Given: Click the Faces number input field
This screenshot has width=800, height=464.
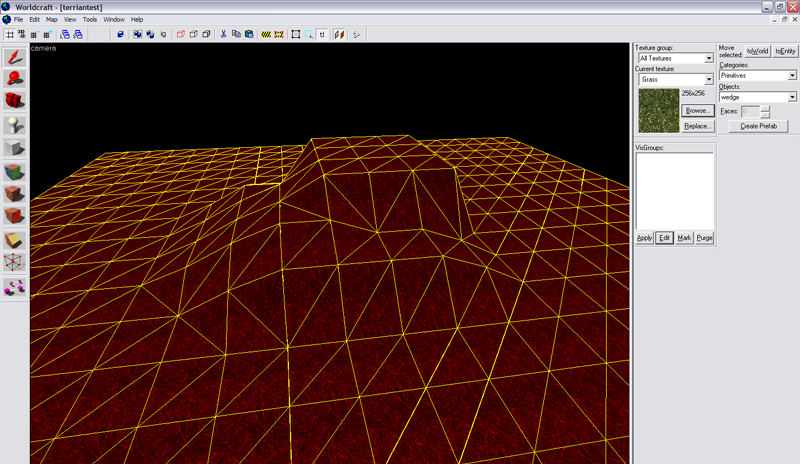Looking at the screenshot, I should tap(750, 111).
